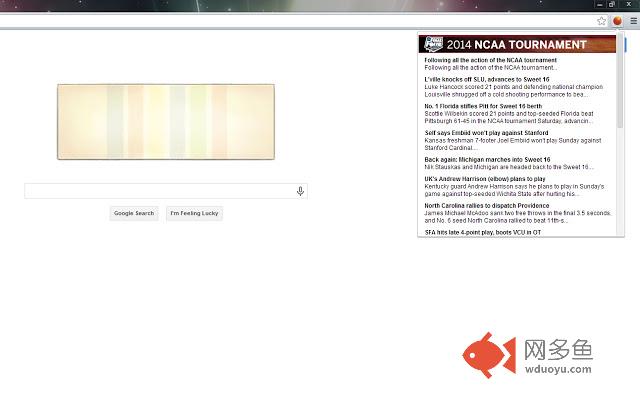Image resolution: width=640 pixels, height=400 pixels.
Task: Click the 2014 NCAA Tournament banner
Action: 517,44
